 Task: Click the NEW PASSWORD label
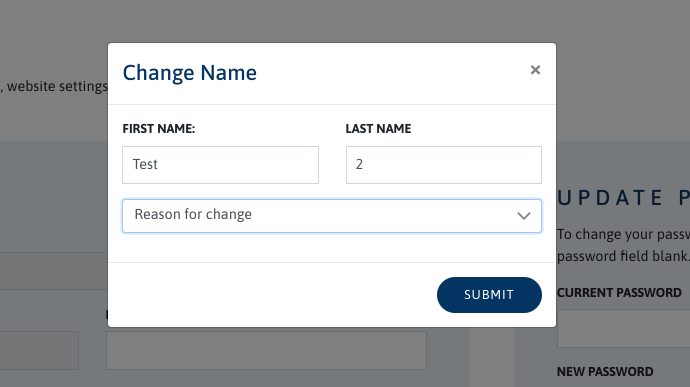coord(605,372)
